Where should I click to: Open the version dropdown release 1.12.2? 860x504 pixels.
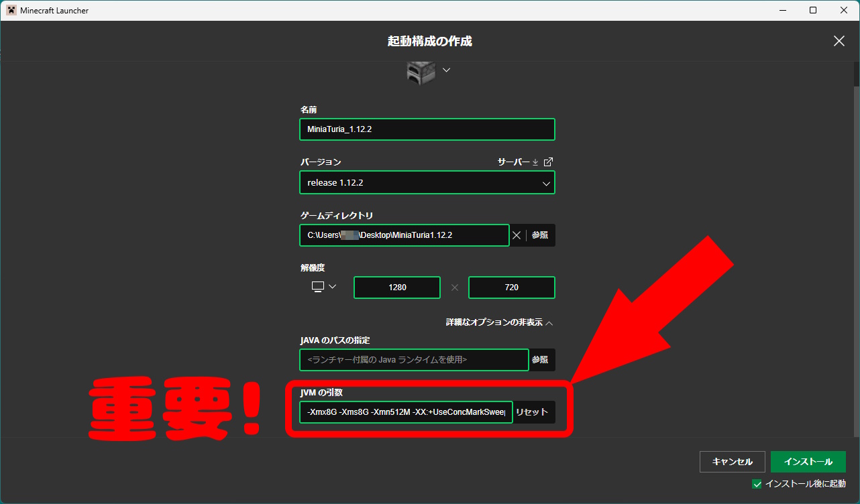[427, 182]
